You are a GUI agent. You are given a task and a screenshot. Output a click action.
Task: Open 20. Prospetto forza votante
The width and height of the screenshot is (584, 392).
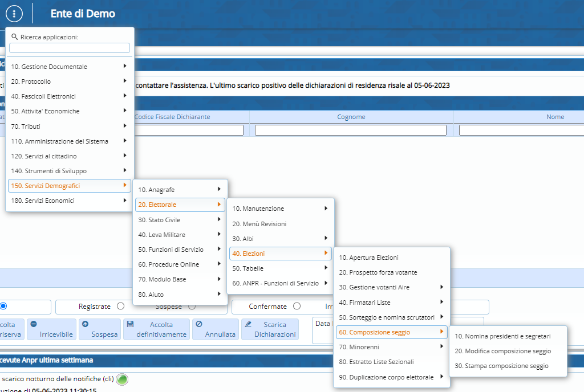(378, 272)
